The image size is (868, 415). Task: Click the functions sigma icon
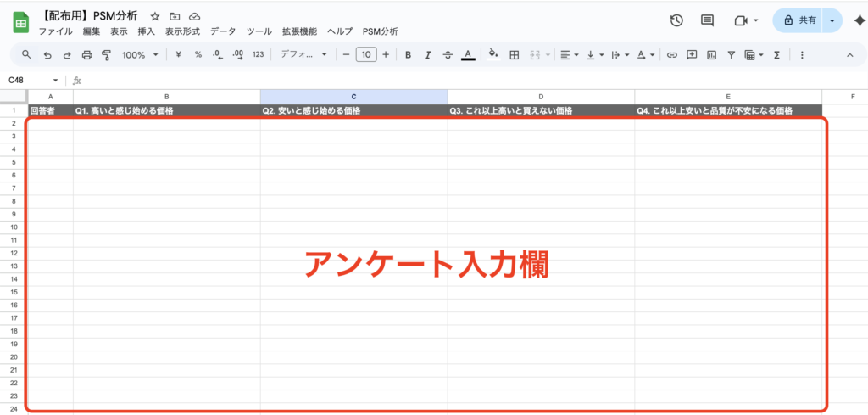tap(776, 54)
